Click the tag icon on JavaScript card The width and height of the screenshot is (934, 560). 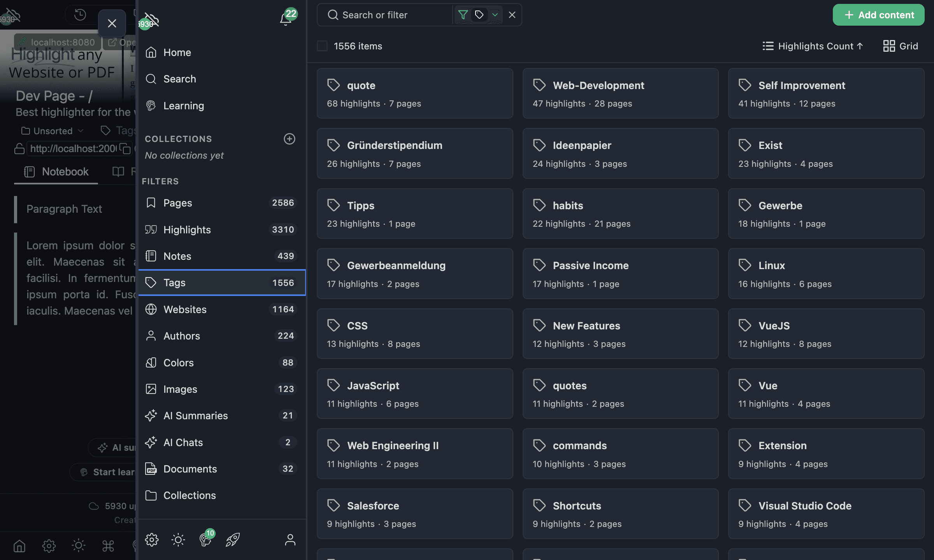tap(334, 385)
